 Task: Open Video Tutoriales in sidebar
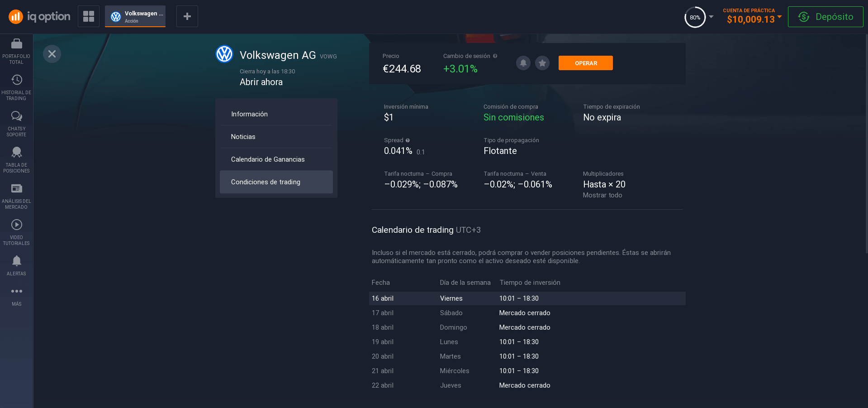point(16,233)
